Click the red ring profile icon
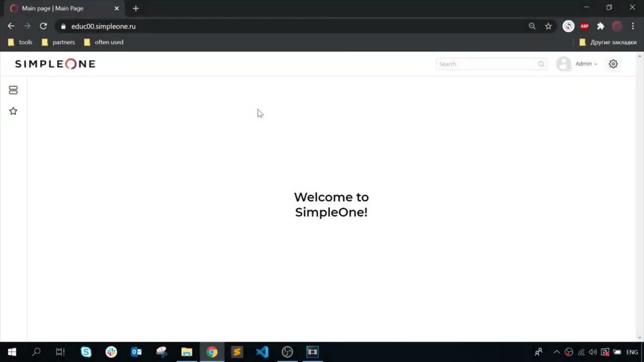 click(617, 26)
